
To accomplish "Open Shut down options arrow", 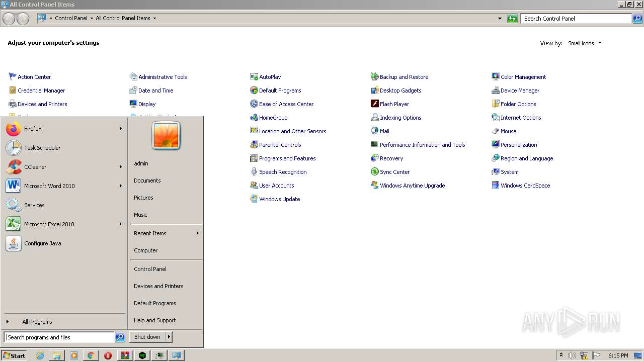I will pyautogui.click(x=169, y=337).
